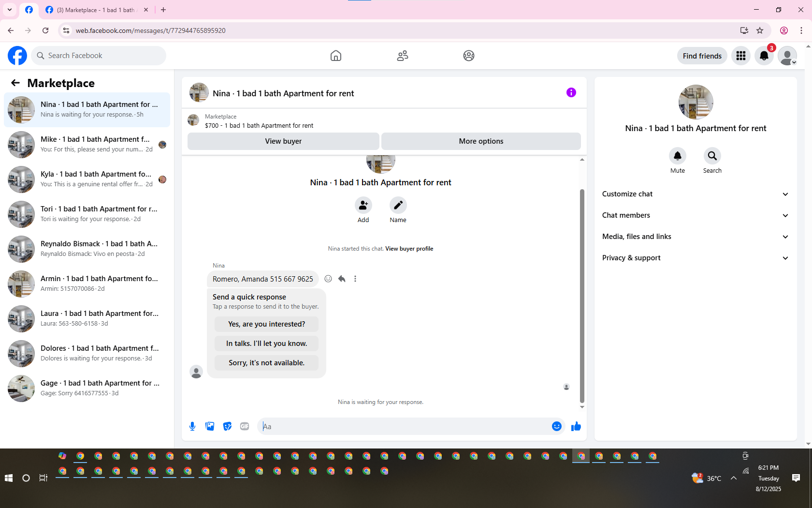Click the back arrow beside Marketplace
Screen dimensions: 812x508
click(15, 83)
